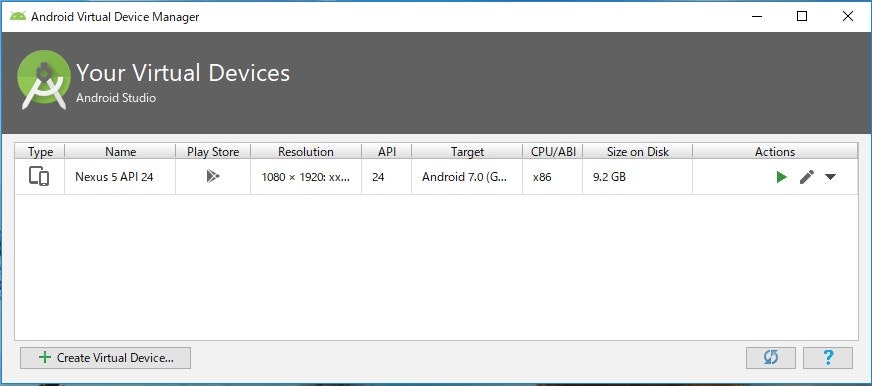872x386 pixels.
Task: Close the Android Virtual Device Manager window
Action: pos(848,16)
